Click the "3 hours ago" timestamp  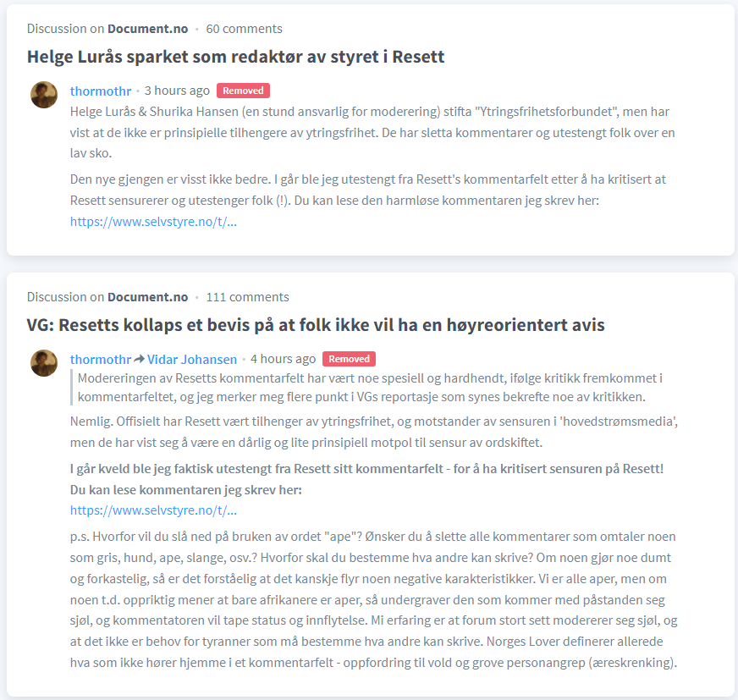177,91
